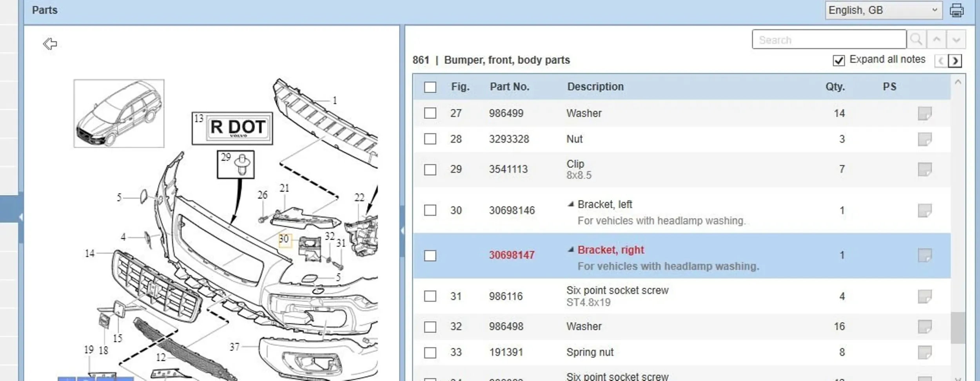
Task: Click the Qty. column header
Action: pyautogui.click(x=835, y=87)
